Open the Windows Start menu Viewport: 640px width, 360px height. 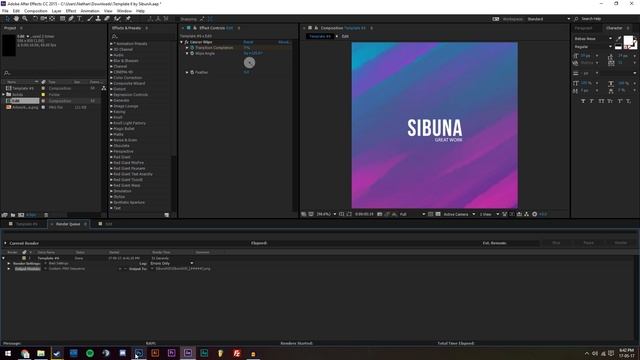click(x=8, y=353)
